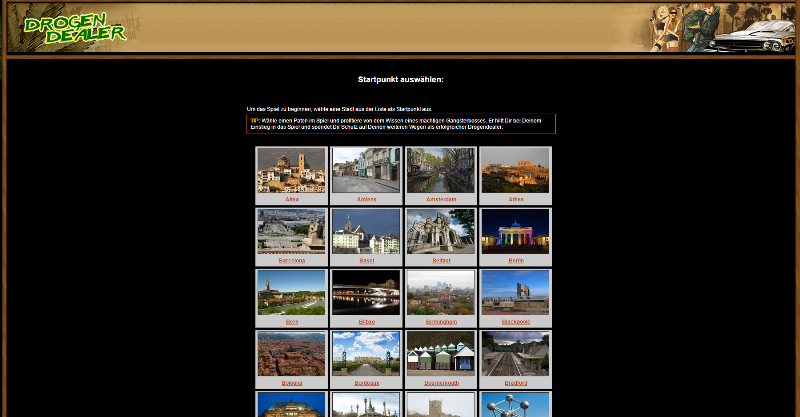The height and width of the screenshot is (417, 800).
Task: Click the Bournemouth link
Action: 441,383
